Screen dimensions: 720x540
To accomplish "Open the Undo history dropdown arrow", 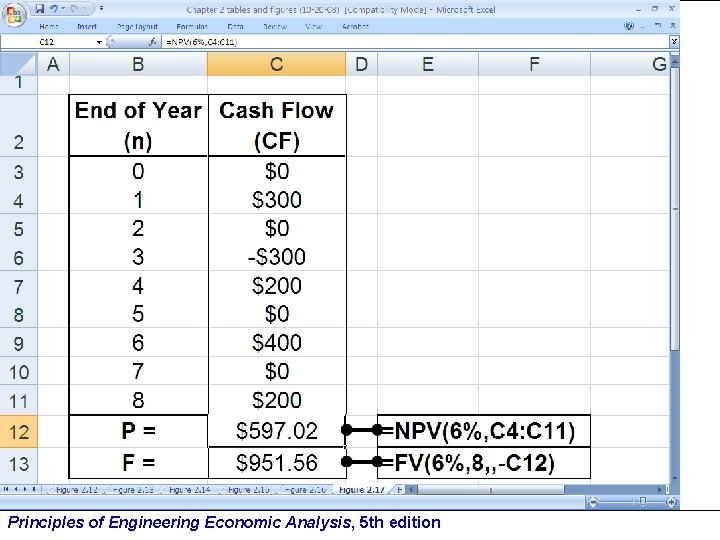I will click(x=63, y=9).
